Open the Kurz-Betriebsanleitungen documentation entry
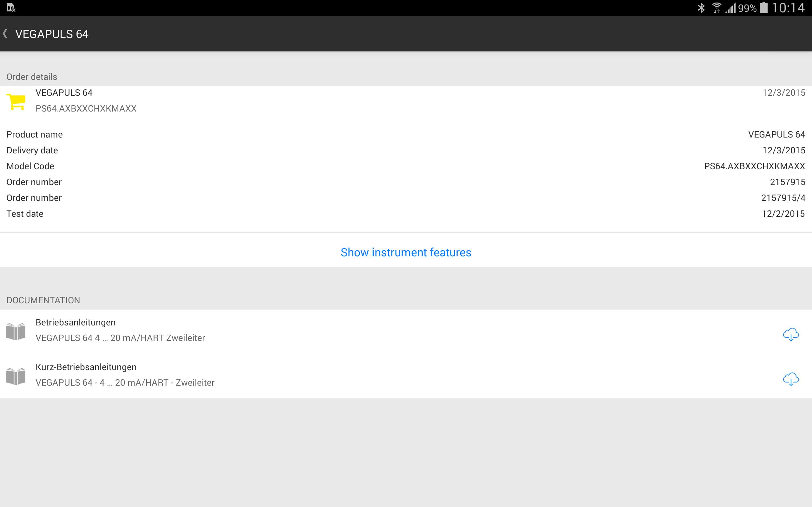This screenshot has height=507, width=812. (x=125, y=375)
